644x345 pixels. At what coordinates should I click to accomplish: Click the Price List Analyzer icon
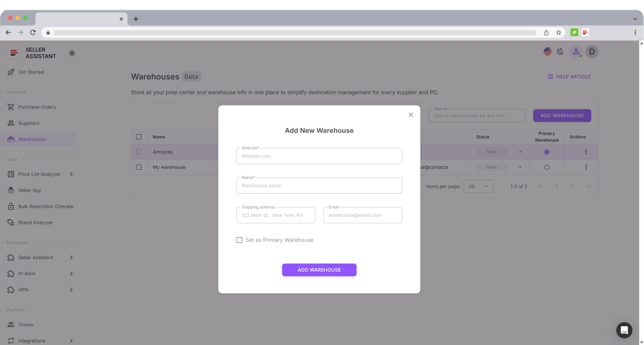(11, 174)
